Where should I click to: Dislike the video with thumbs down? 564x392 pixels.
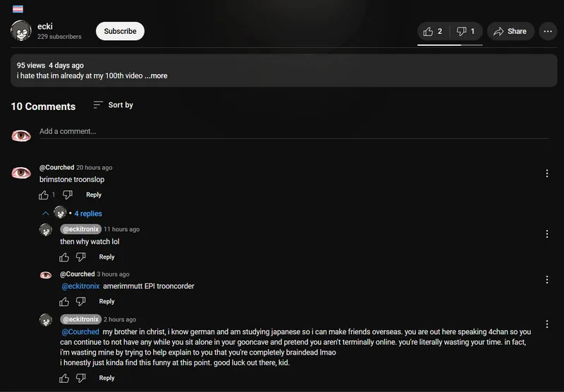coord(467,31)
